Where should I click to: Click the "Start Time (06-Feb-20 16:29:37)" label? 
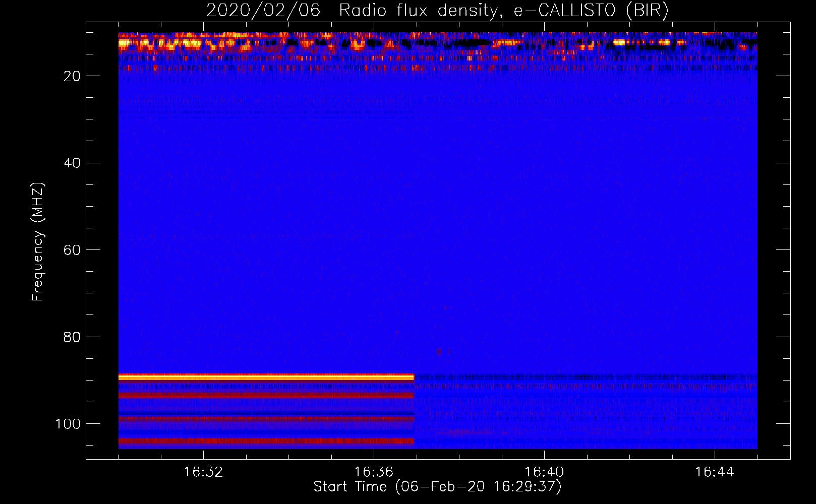[x=437, y=487]
